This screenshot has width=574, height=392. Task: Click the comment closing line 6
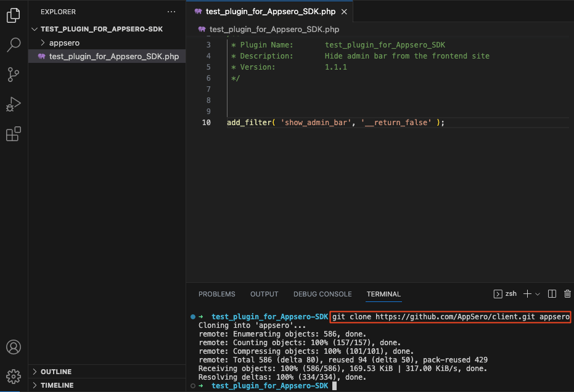[236, 78]
